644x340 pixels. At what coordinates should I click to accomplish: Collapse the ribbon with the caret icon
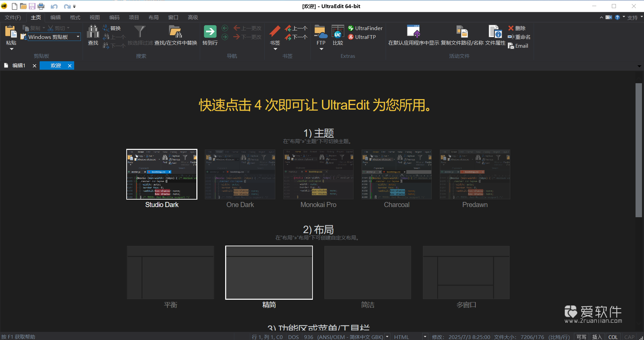[x=601, y=17]
